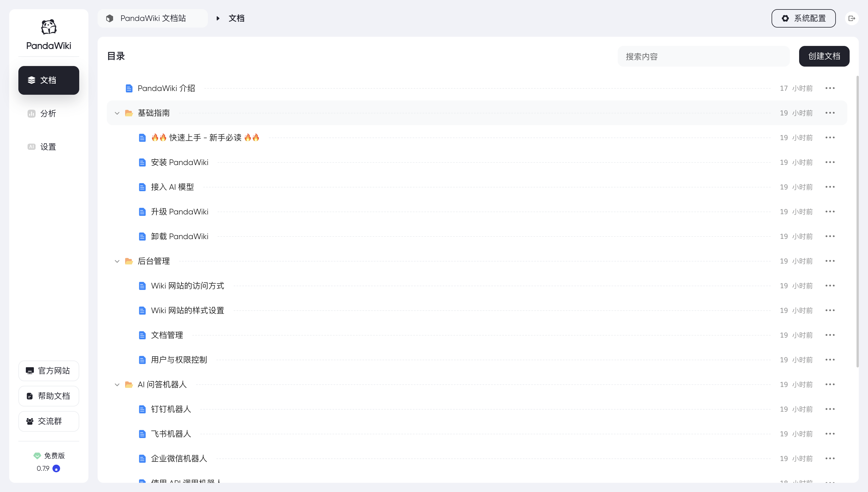The width and height of the screenshot is (868, 492).
Task: Click the upgrade icon next to version 0.79
Action: point(56,469)
